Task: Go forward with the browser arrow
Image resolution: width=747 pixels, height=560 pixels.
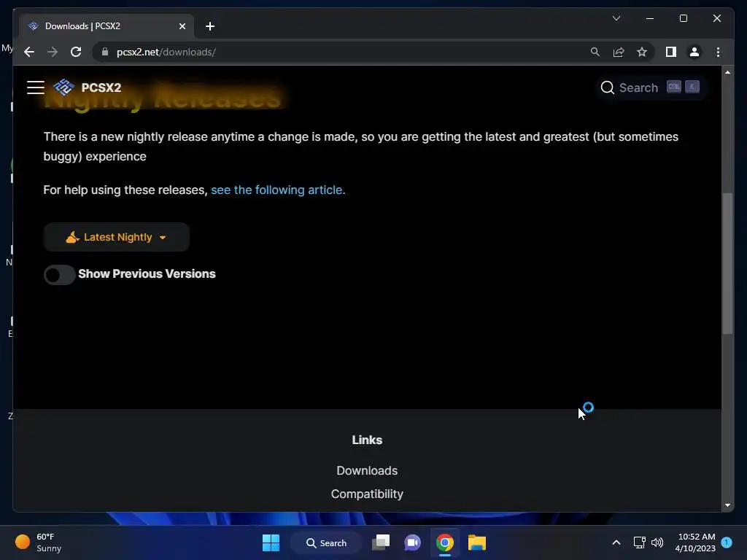Action: pos(53,52)
